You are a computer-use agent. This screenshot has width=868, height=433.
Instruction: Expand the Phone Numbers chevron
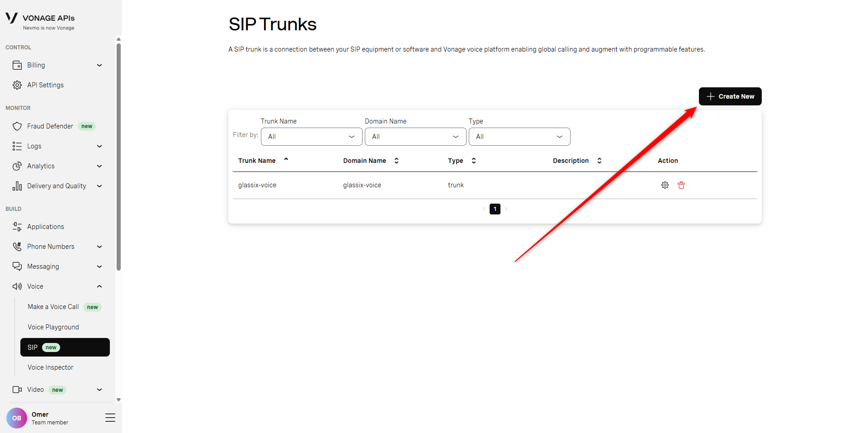coord(99,247)
